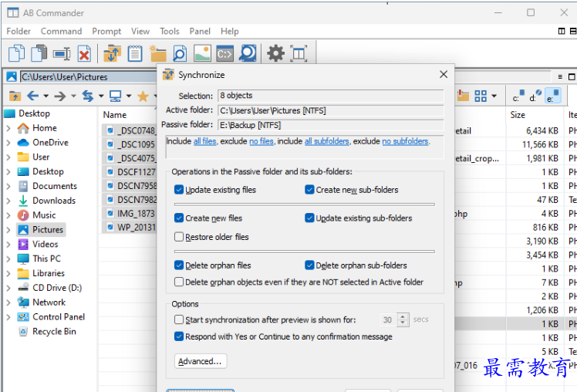Open the Panel menu

tap(200, 32)
